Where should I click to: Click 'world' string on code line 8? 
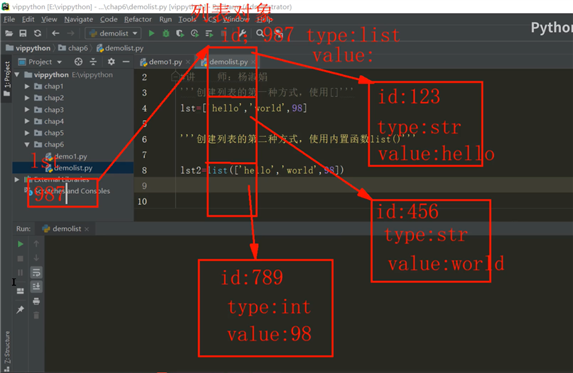tap(300, 170)
